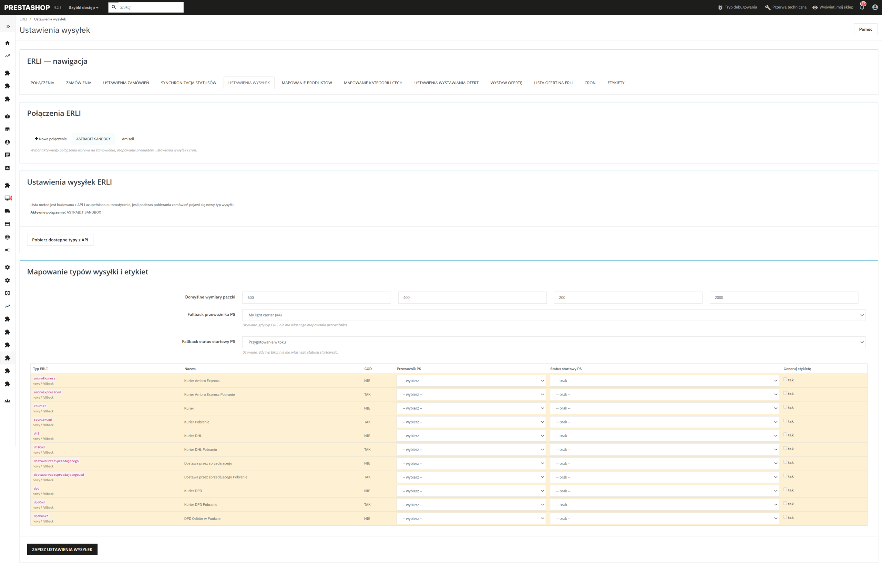Click 'Nowe połączenie' to add a connection
Image resolution: width=882 pixels, height=588 pixels.
(51, 139)
